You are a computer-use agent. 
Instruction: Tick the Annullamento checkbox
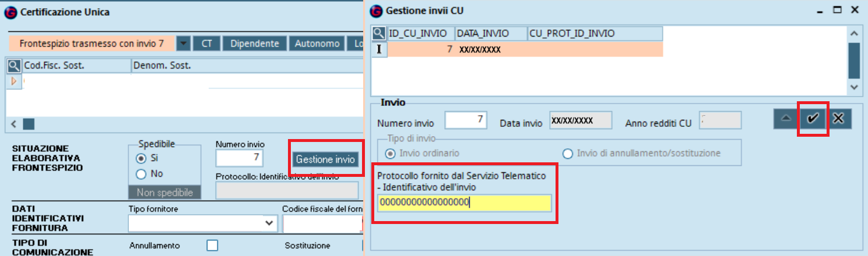(x=212, y=246)
